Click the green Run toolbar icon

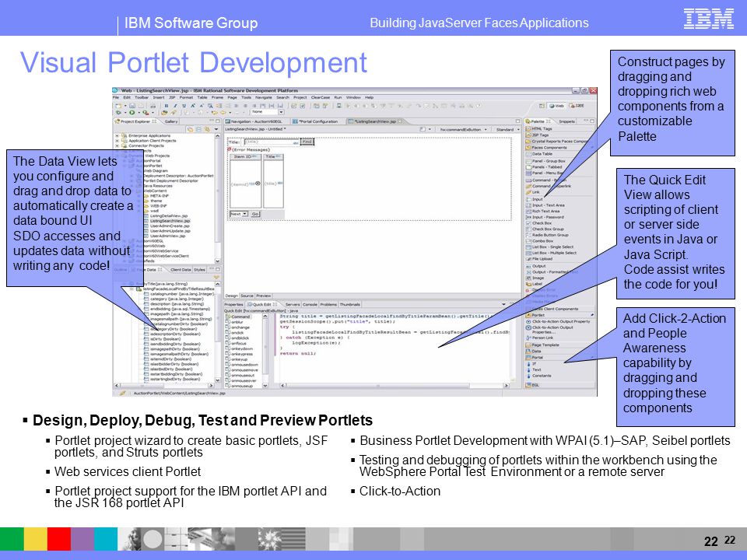tap(132, 112)
